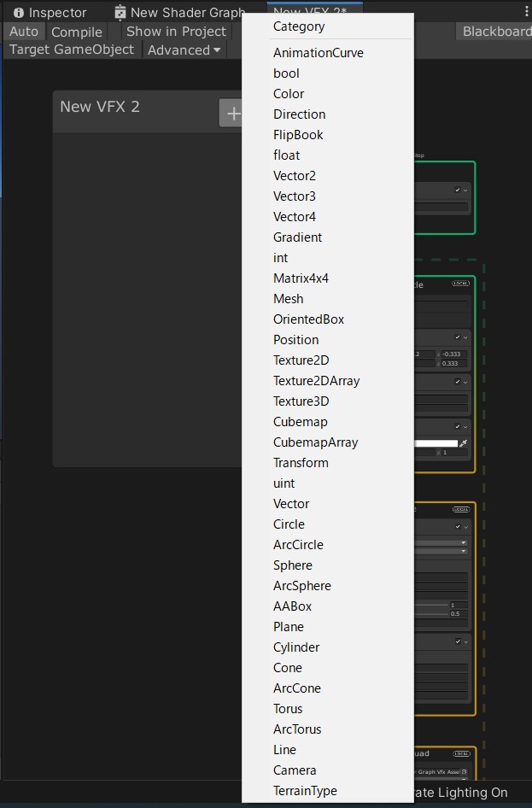Select int property type

coord(328,258)
